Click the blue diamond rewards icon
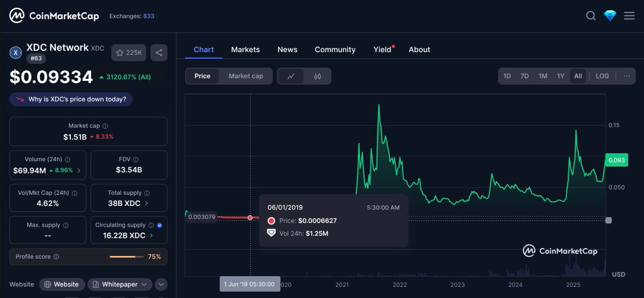Image resolution: width=644 pixels, height=298 pixels. coord(610,16)
